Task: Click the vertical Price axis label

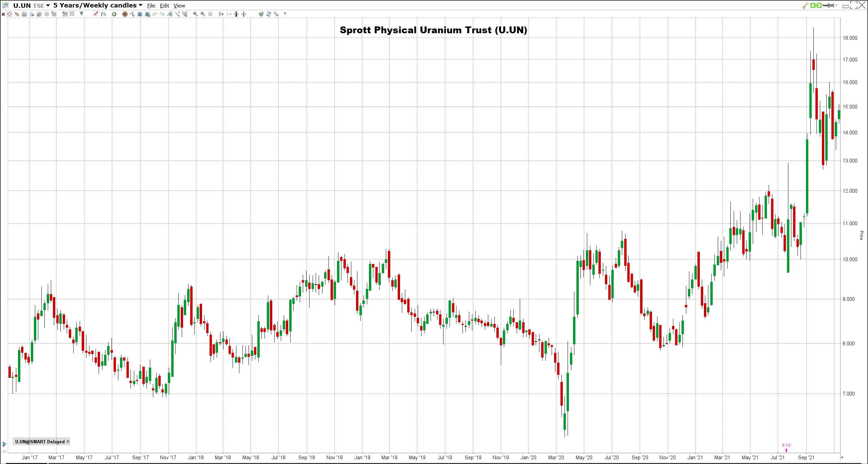Action: tap(861, 235)
